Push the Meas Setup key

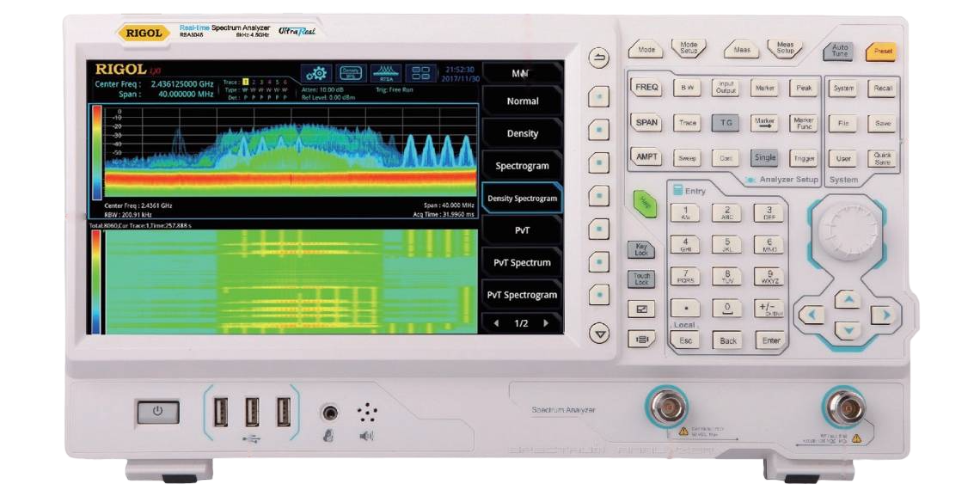click(x=785, y=49)
